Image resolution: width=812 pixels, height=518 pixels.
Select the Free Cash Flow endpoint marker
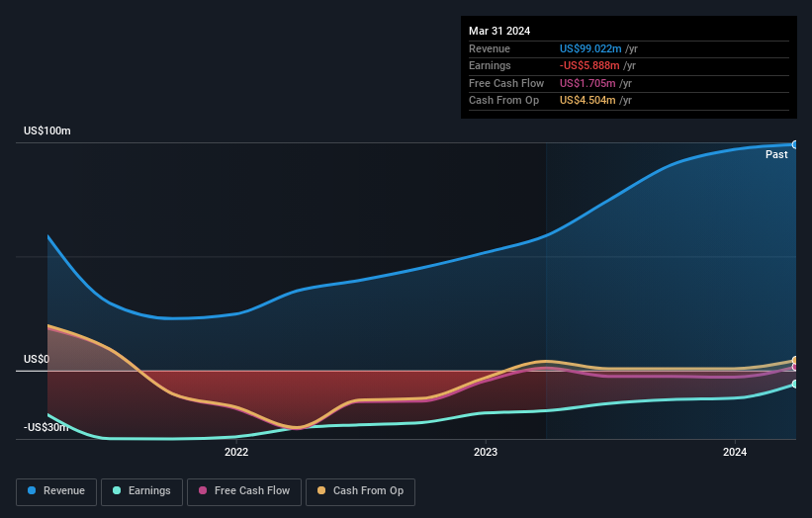[795, 367]
